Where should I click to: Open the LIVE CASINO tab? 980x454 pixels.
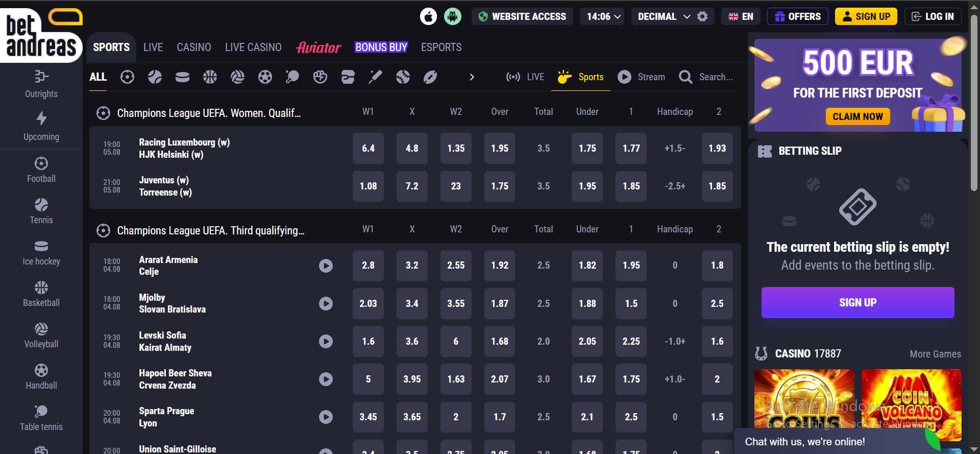coord(253,47)
